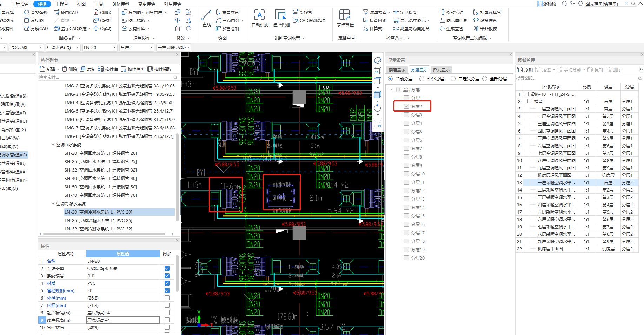Open the 多视图 multi-view tool
Screen dimensions: 644x335
(34, 20)
